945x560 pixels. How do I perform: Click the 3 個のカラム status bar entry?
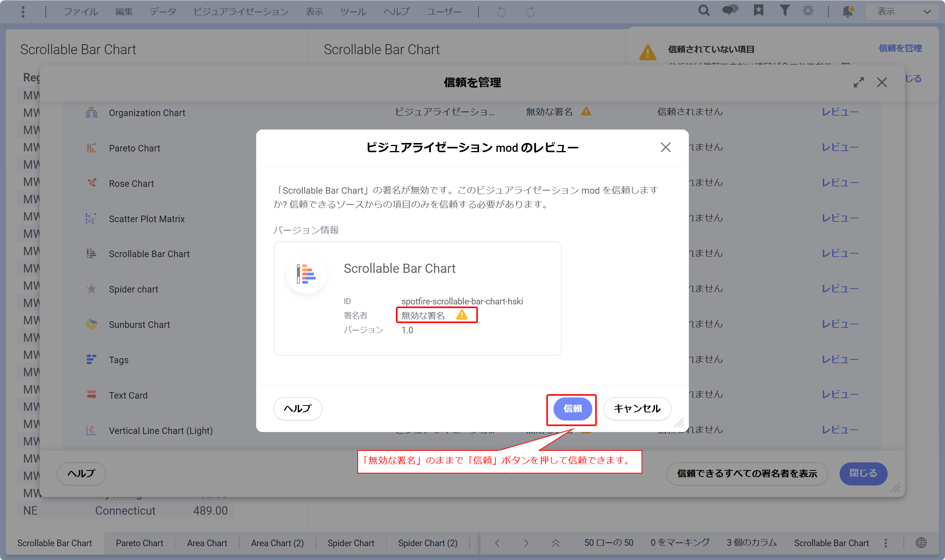[752, 543]
